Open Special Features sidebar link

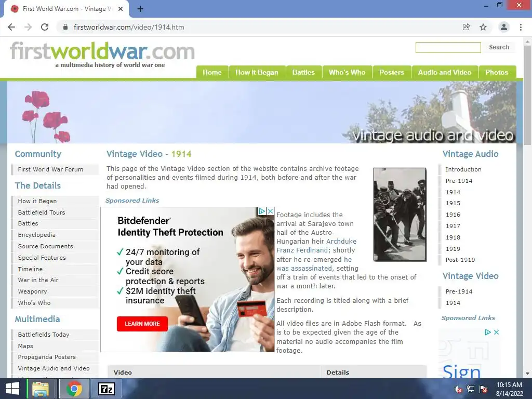(x=42, y=258)
